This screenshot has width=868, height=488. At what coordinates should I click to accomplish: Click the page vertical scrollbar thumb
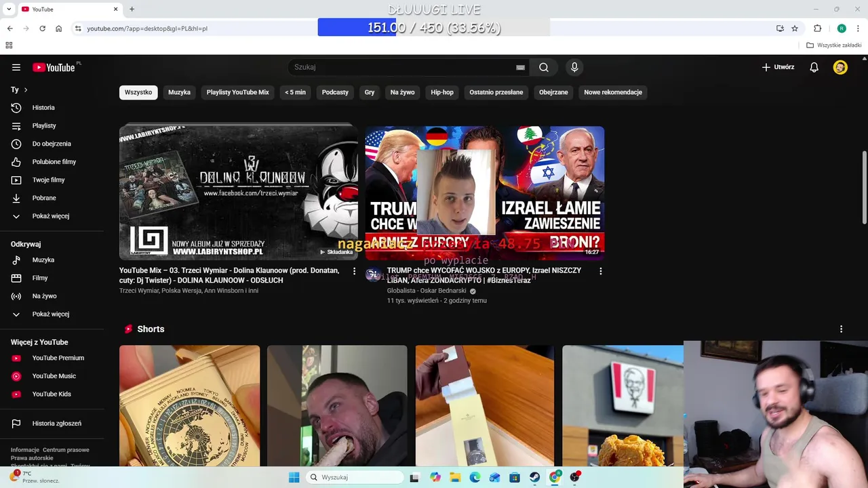pos(864,187)
